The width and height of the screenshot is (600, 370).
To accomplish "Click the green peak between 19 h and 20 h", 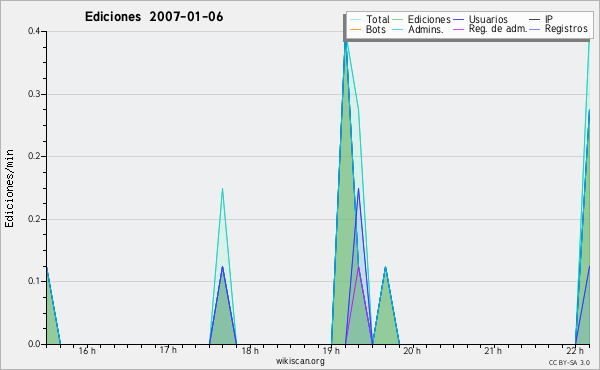I will tap(385, 268).
